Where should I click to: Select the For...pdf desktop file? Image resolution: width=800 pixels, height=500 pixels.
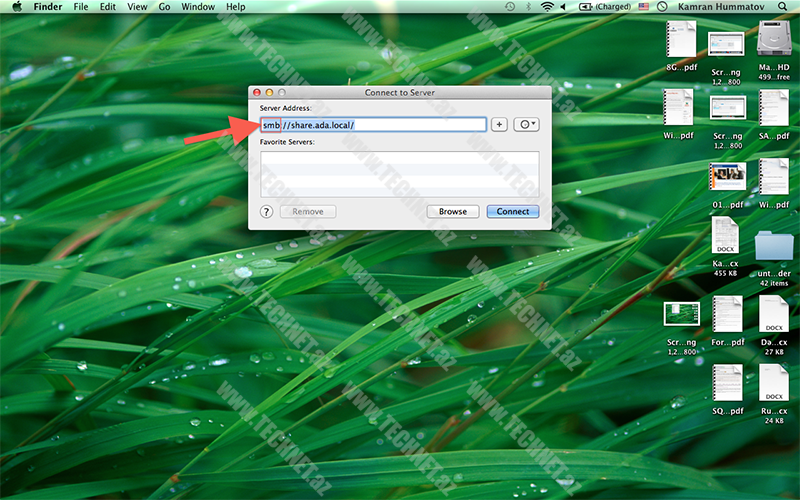[x=728, y=314]
